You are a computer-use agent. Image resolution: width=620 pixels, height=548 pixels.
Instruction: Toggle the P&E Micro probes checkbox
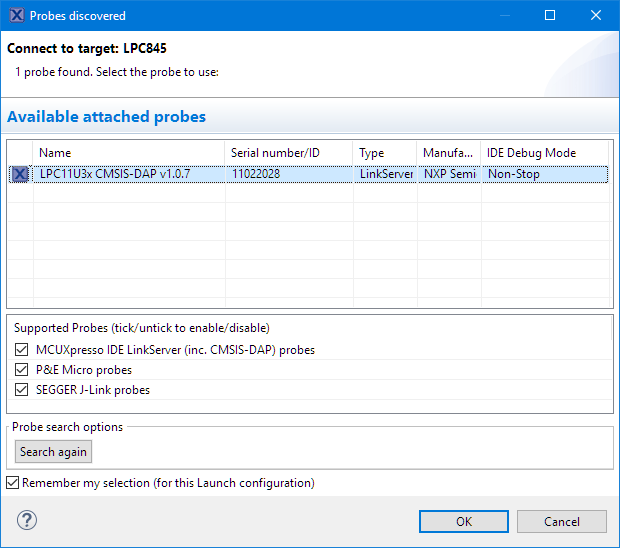coord(22,370)
